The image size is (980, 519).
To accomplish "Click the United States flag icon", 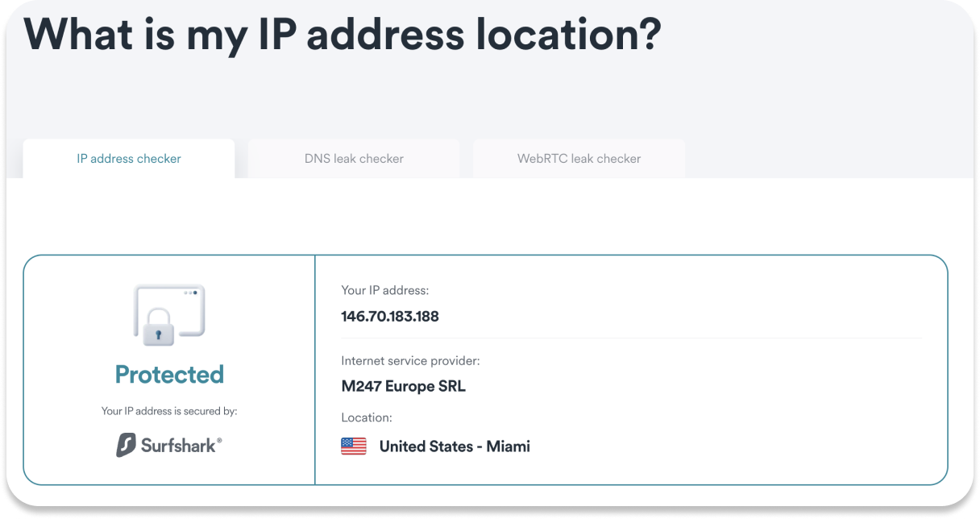I will coord(353,446).
